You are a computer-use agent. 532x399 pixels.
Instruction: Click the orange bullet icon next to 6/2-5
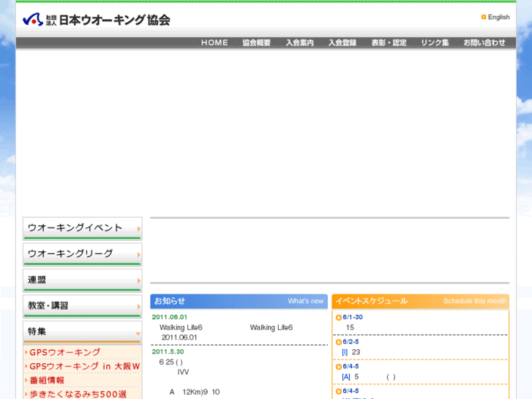[x=339, y=343]
